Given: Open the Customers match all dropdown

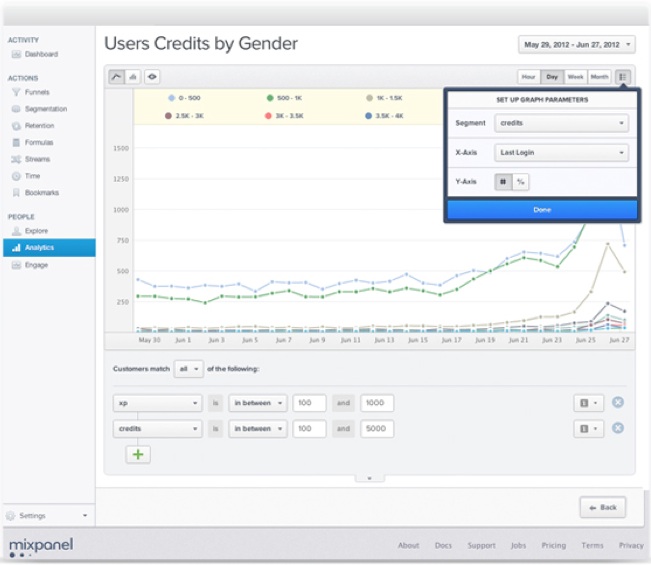Looking at the screenshot, I should coord(189,369).
